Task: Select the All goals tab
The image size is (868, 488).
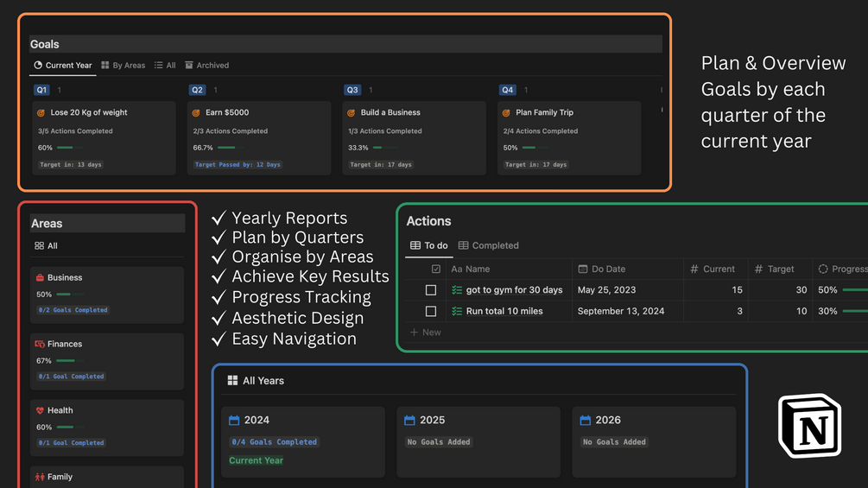Action: (165, 66)
